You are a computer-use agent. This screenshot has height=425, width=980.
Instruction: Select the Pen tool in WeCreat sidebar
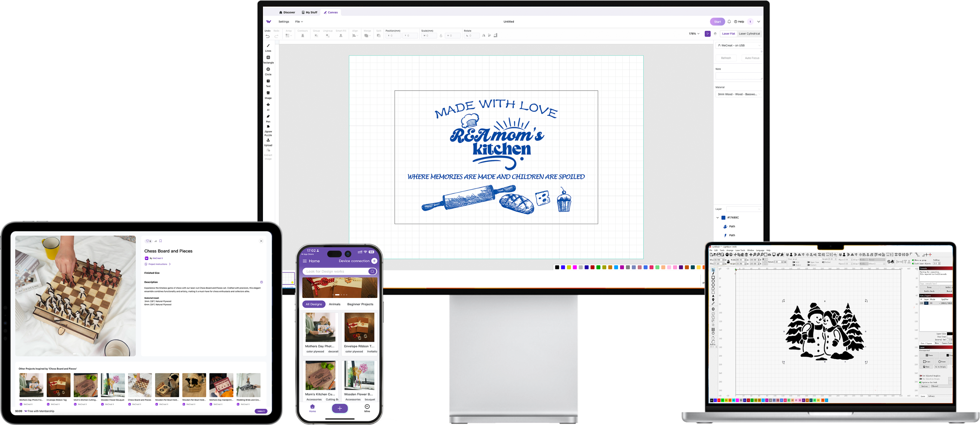[x=268, y=116]
